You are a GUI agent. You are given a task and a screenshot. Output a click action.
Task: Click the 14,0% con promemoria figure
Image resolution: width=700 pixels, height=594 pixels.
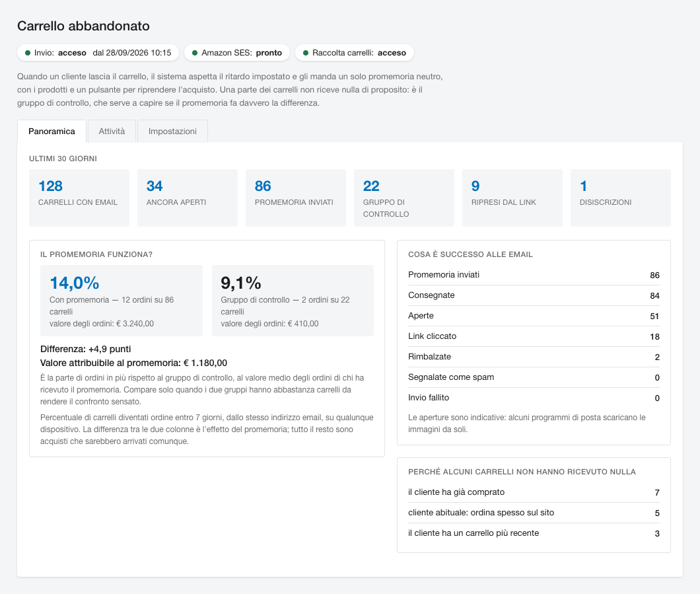75,283
